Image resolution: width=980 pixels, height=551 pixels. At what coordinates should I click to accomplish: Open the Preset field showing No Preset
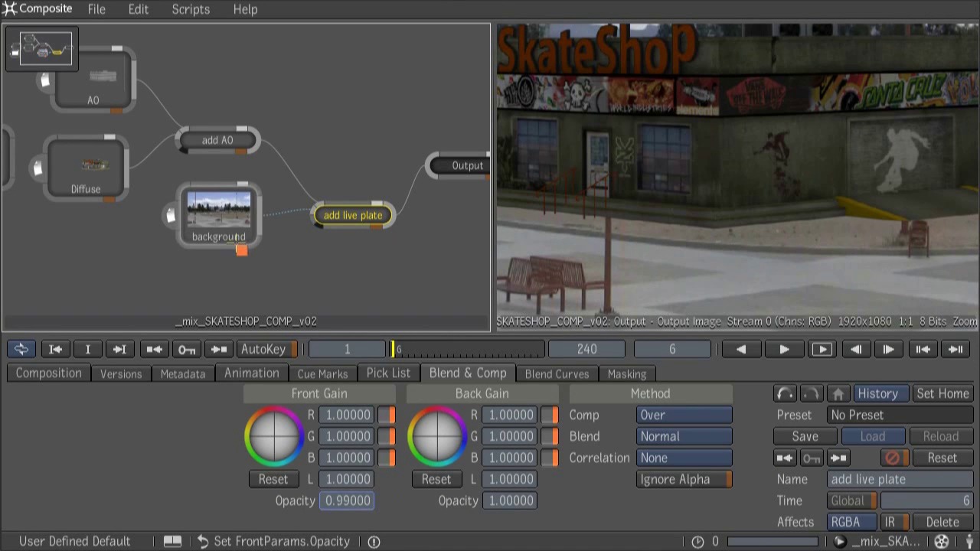900,415
